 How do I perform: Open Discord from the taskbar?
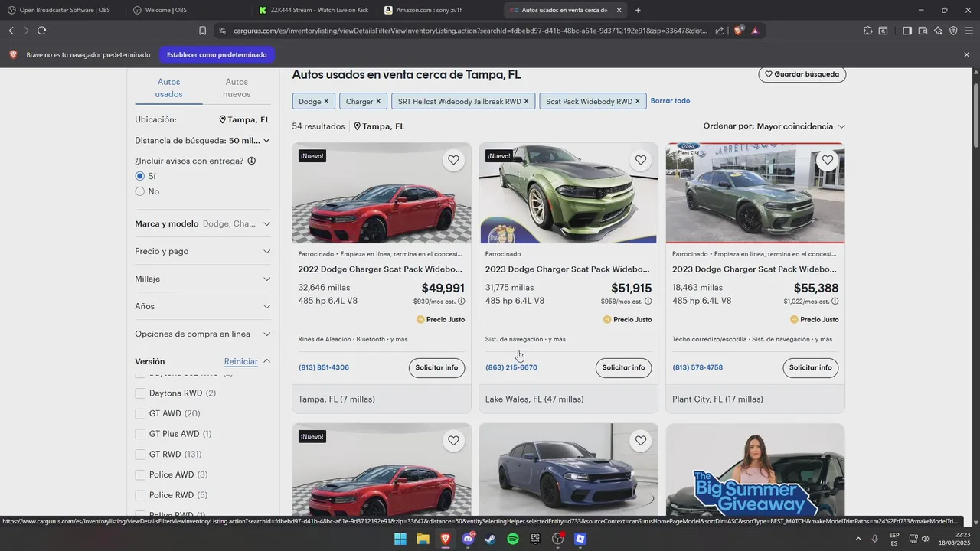[x=468, y=539]
